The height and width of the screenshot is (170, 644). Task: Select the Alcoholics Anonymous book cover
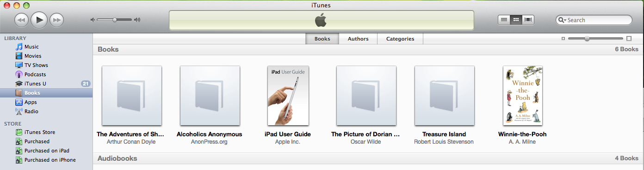pos(210,96)
